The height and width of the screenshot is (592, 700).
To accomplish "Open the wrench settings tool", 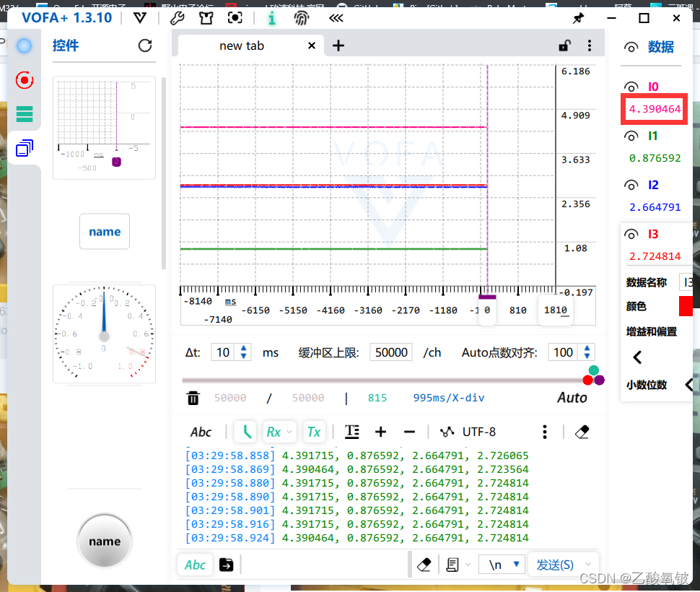I will (x=178, y=18).
